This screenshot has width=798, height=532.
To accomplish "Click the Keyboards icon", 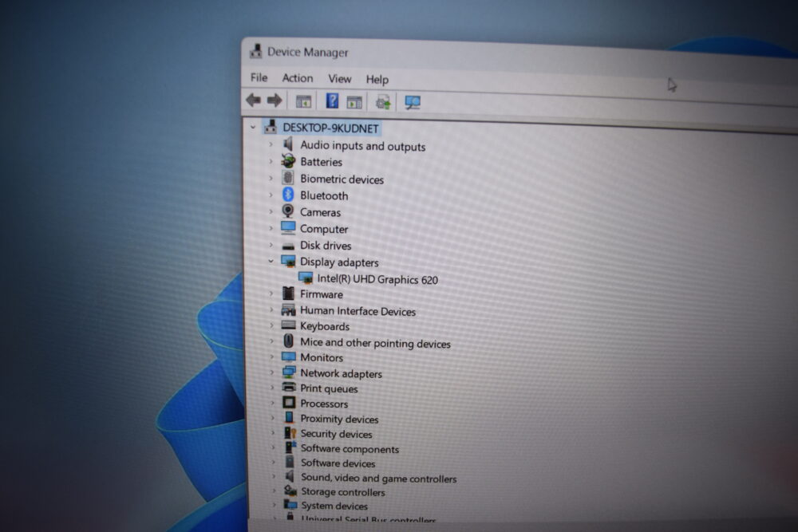I will [x=288, y=325].
